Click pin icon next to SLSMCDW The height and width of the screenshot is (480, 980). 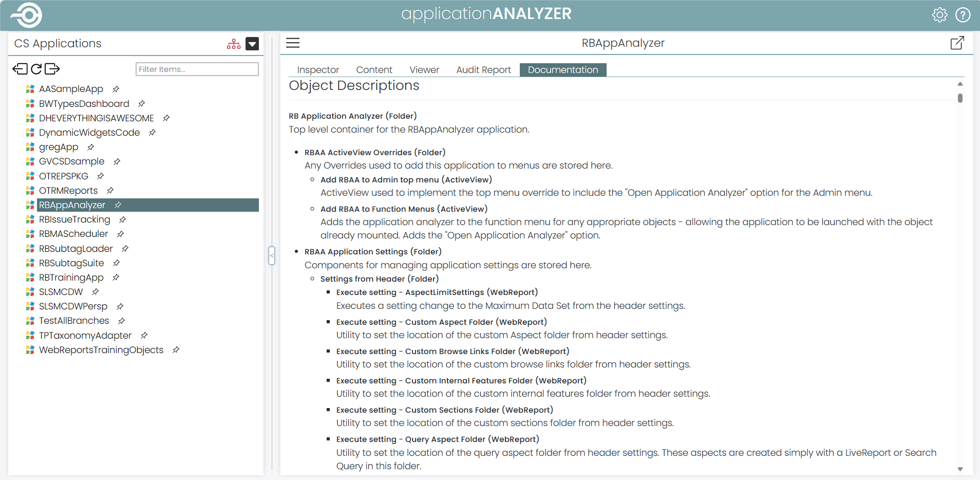(x=96, y=291)
